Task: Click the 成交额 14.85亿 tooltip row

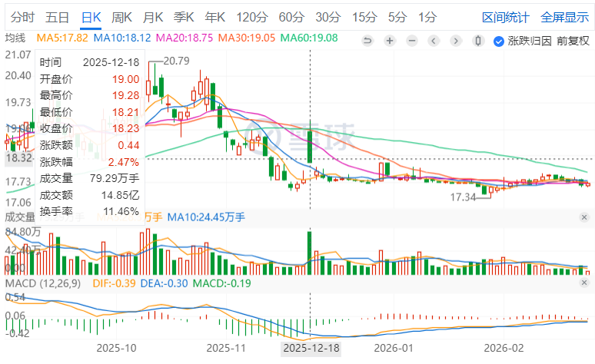Action: [89, 195]
